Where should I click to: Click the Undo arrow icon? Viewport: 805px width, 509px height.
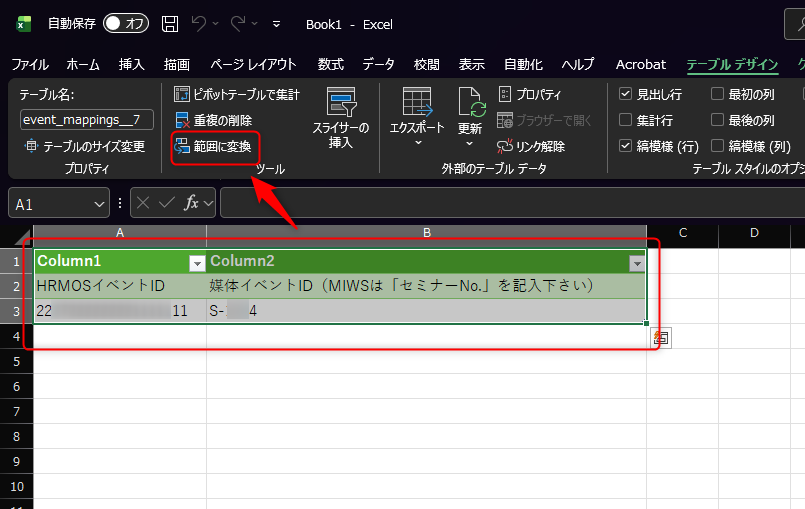pos(199,23)
